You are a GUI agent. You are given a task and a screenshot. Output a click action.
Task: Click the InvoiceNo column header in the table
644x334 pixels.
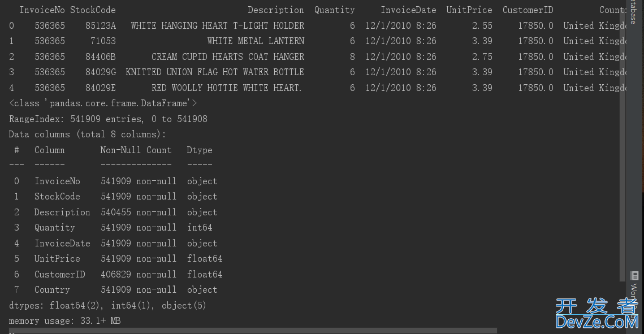click(42, 10)
